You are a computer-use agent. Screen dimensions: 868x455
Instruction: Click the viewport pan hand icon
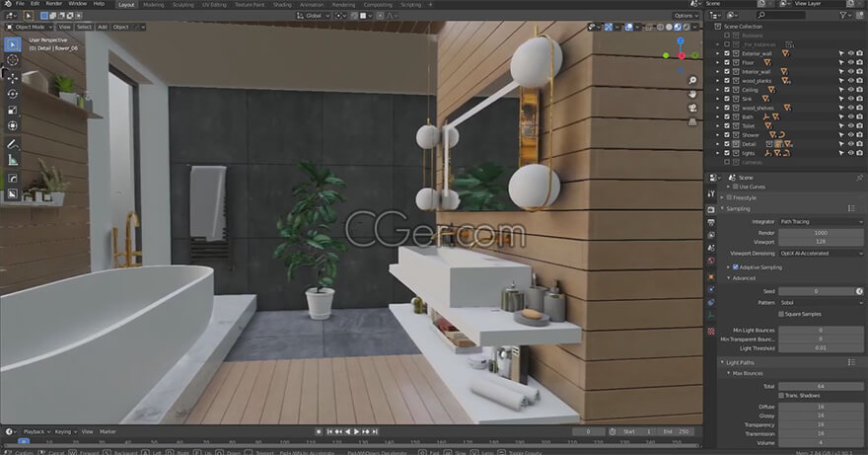coord(692,94)
